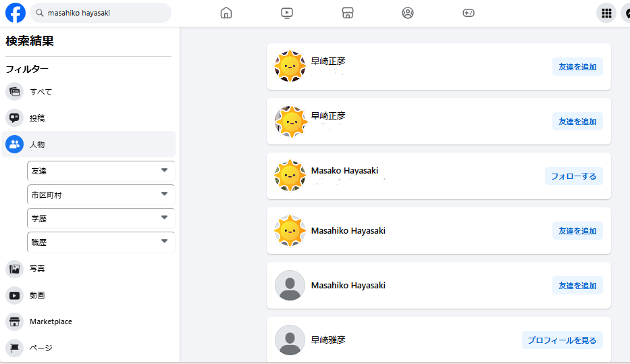Open sun avatar of Masahiko Hayasaki
The image size is (630, 364).
click(x=290, y=230)
